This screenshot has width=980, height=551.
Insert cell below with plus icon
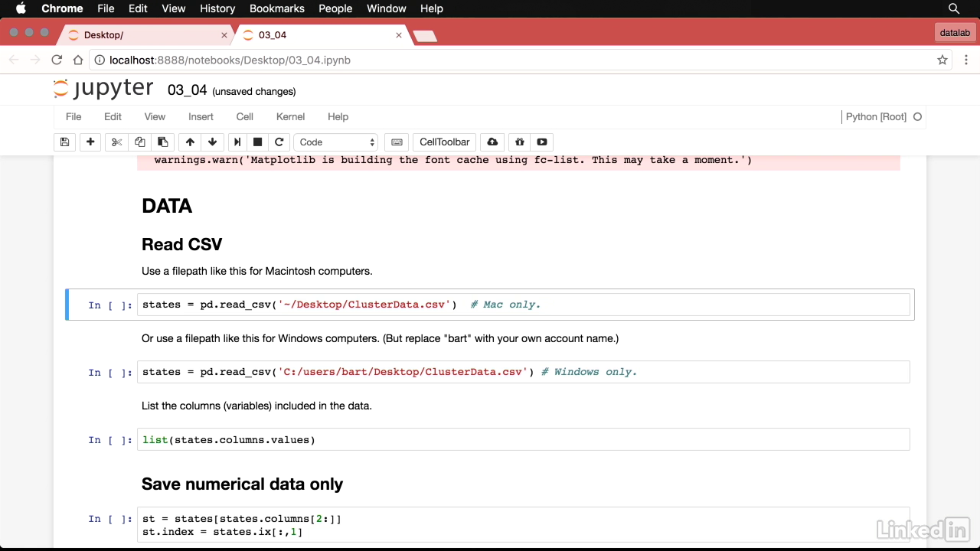click(x=90, y=142)
